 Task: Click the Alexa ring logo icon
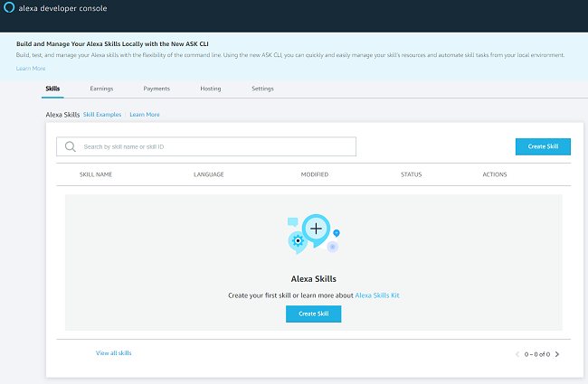click(9, 7)
